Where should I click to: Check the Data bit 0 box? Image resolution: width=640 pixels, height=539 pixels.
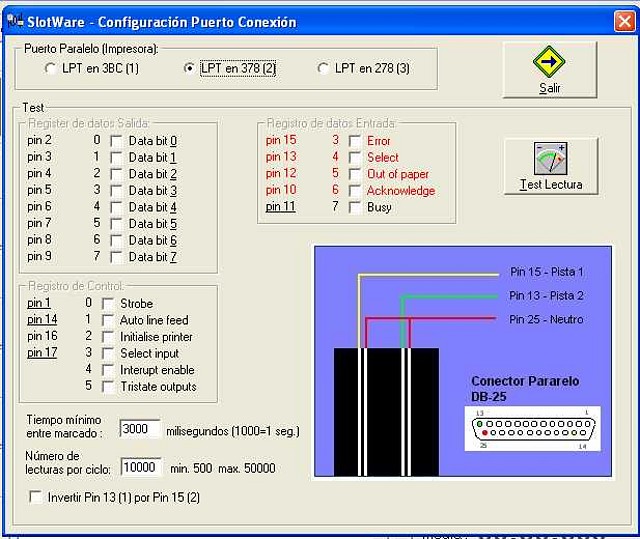[116, 141]
